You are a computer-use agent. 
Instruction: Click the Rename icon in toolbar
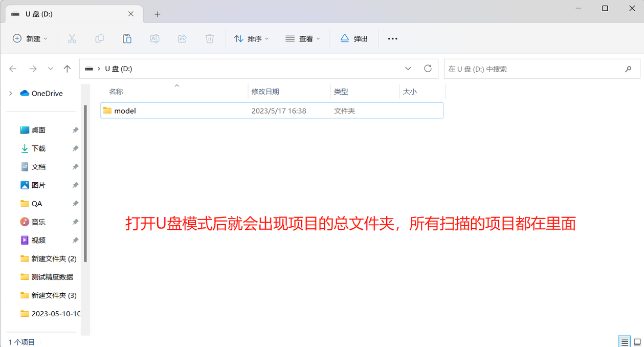[x=154, y=38]
